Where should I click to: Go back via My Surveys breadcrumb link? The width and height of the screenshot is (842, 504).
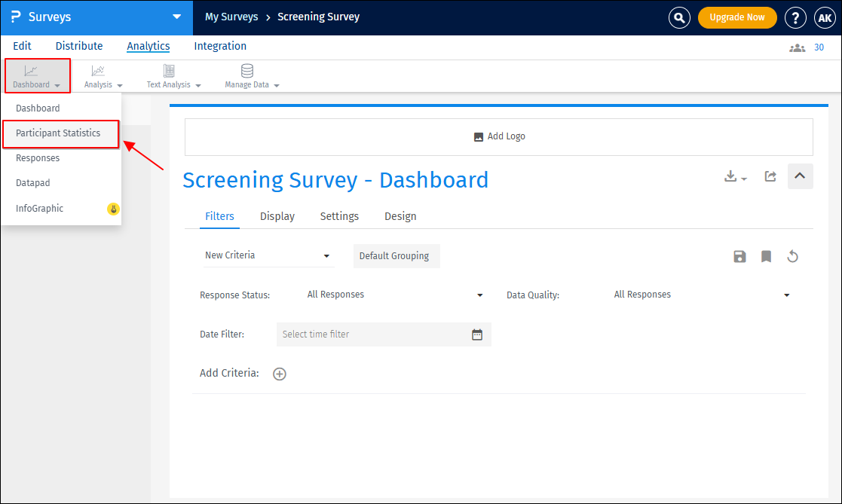(x=231, y=17)
